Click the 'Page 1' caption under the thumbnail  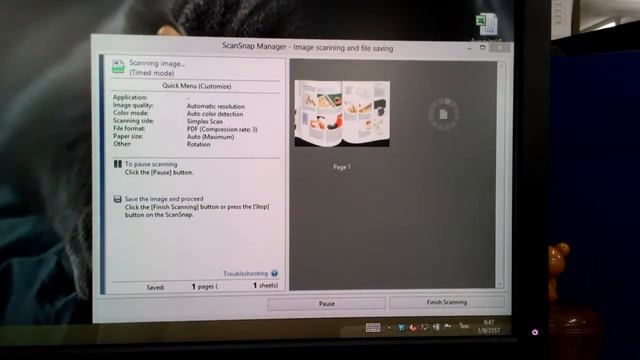pos(341,167)
